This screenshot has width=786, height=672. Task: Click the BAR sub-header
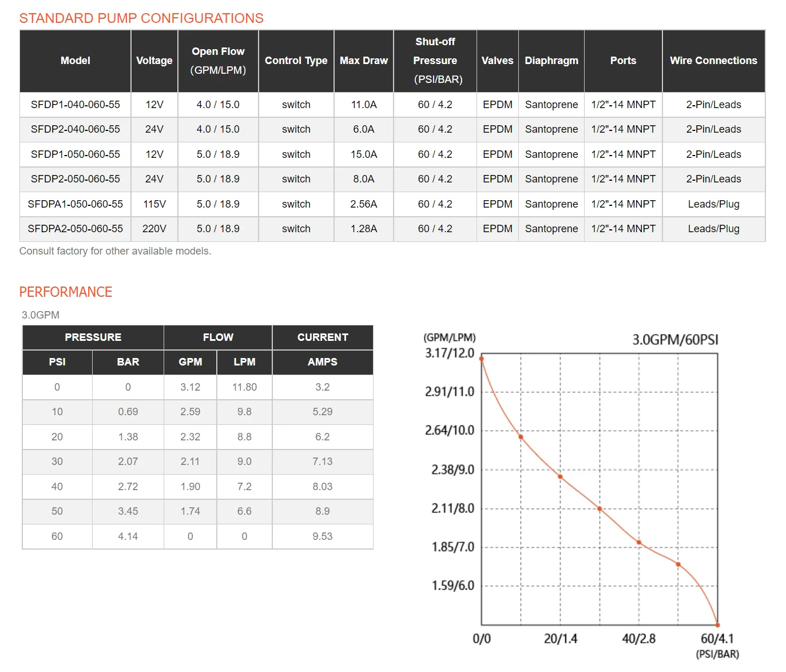[128, 362]
